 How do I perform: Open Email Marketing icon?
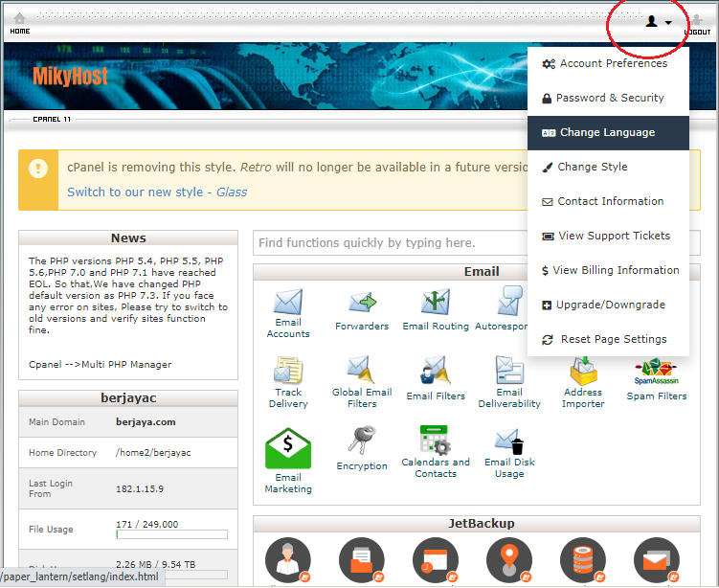pyautogui.click(x=288, y=448)
